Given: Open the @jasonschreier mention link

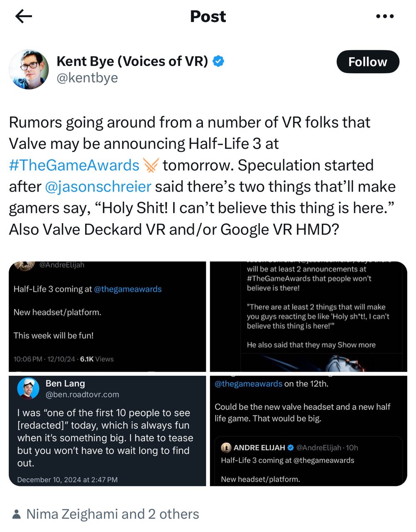Looking at the screenshot, I should [x=98, y=187].
